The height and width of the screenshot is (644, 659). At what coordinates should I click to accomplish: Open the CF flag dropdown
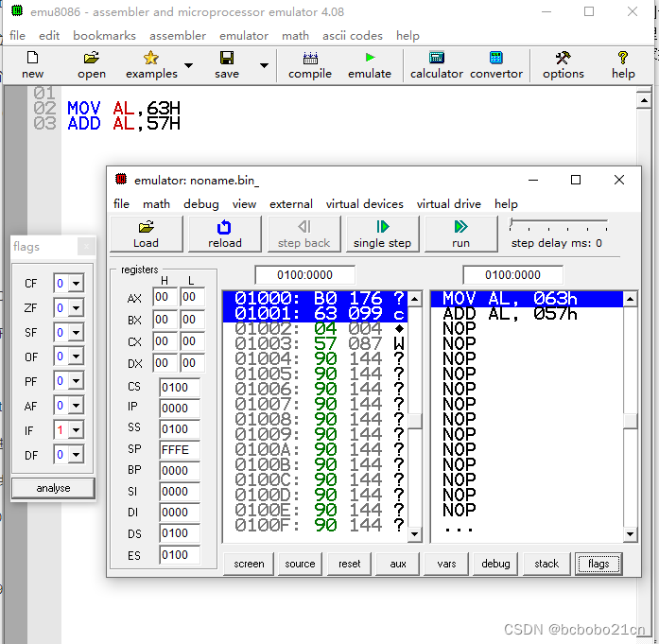coord(76,284)
